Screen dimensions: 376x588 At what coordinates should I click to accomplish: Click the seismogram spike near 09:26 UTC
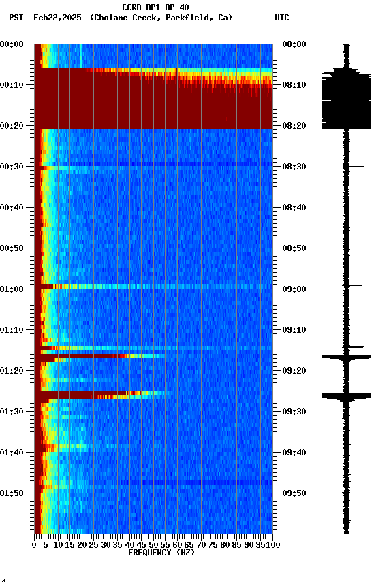(346, 396)
